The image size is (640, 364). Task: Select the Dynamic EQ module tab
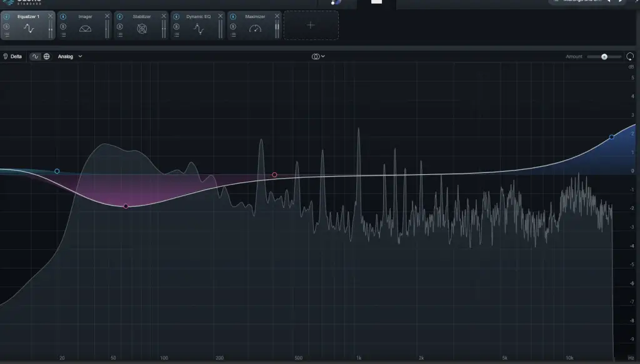pos(198,25)
